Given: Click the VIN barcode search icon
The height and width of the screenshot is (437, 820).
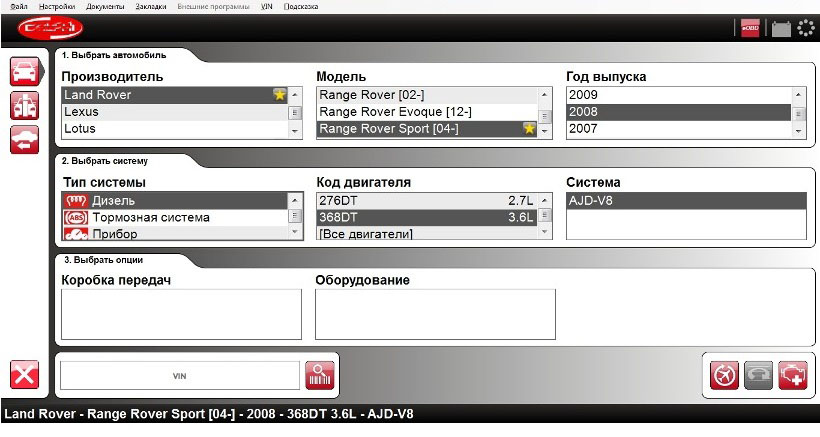Looking at the screenshot, I should point(320,375).
